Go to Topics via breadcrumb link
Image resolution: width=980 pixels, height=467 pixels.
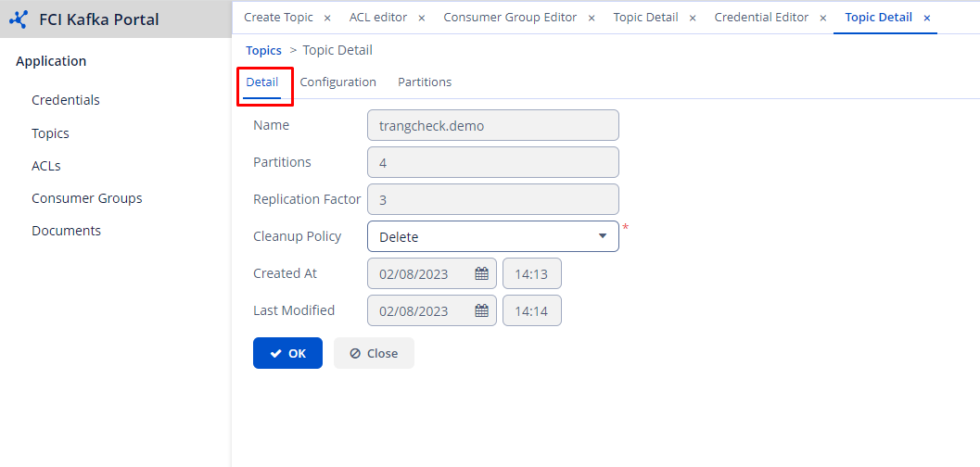[263, 50]
